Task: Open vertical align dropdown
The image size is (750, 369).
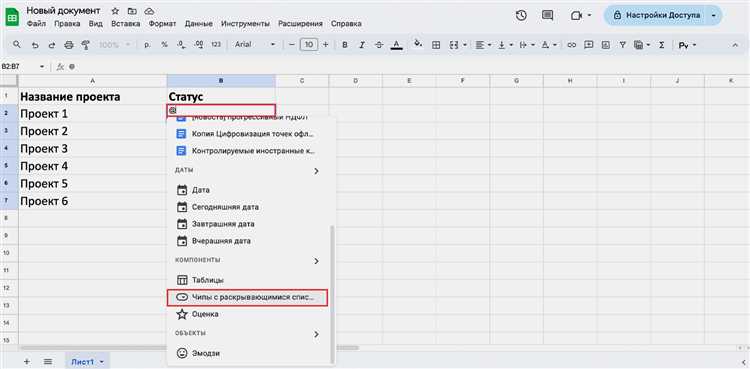Action: 505,45
